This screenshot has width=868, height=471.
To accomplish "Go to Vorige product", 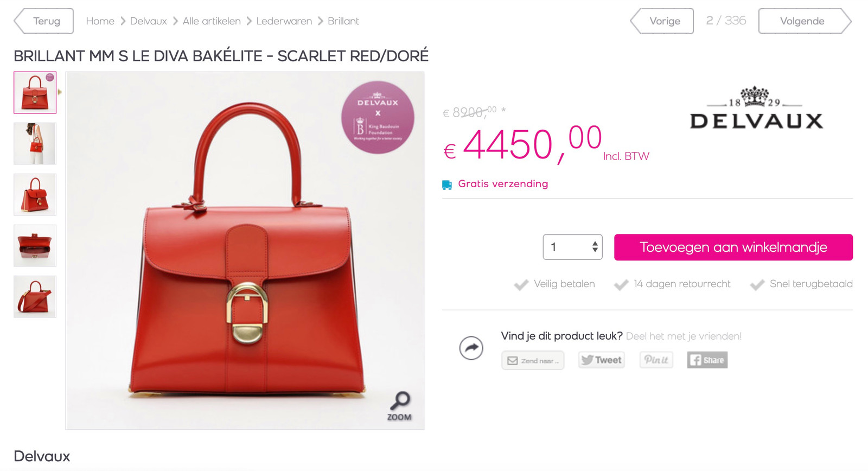I will [662, 21].
